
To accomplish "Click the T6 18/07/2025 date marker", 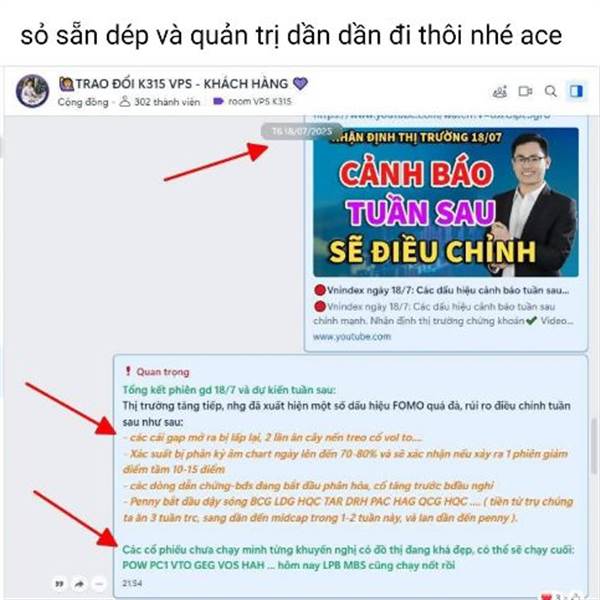I will (x=302, y=131).
